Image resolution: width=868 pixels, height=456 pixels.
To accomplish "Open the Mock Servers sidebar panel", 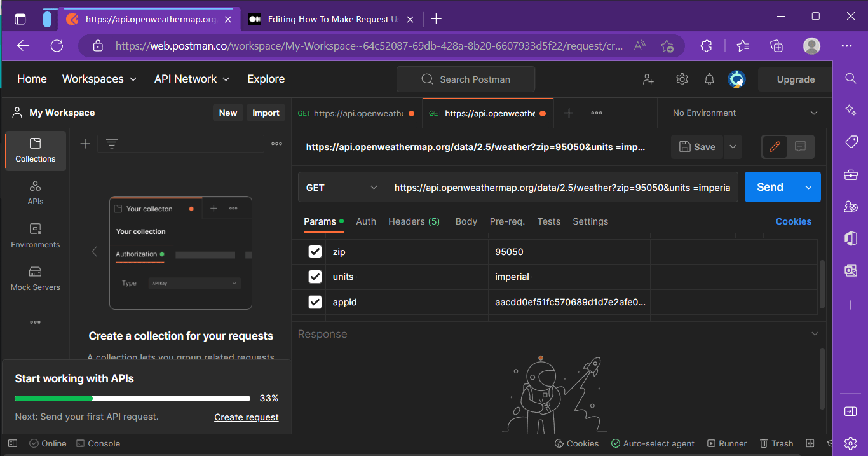I will pyautogui.click(x=36, y=279).
